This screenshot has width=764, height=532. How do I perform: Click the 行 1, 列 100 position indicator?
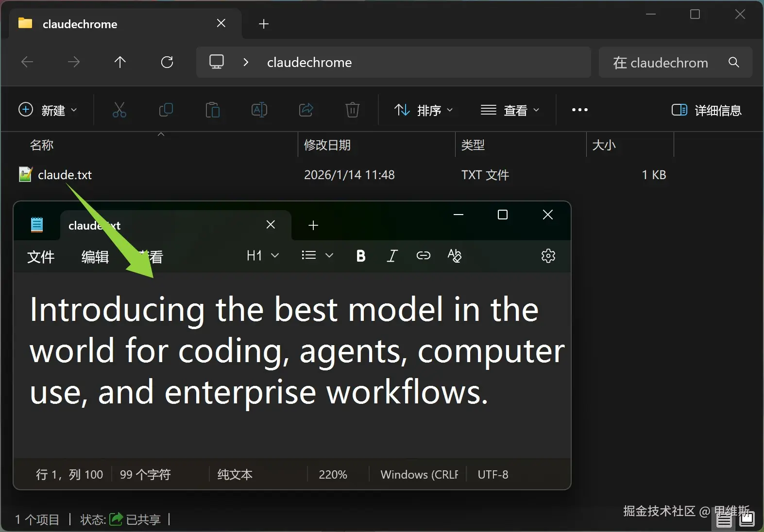pyautogui.click(x=69, y=474)
